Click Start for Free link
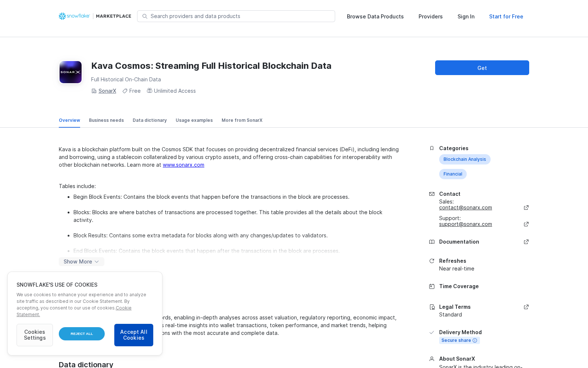This screenshot has height=368, width=588. 506,17
